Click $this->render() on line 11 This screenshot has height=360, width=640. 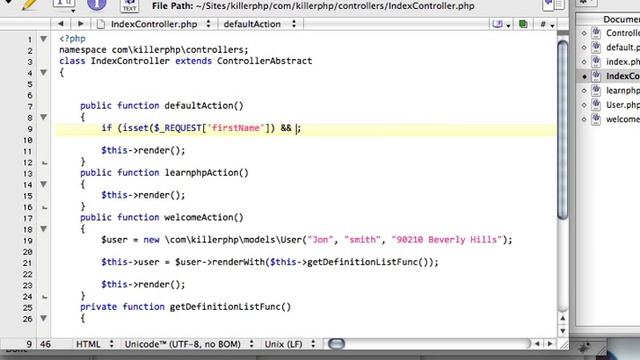coord(143,151)
